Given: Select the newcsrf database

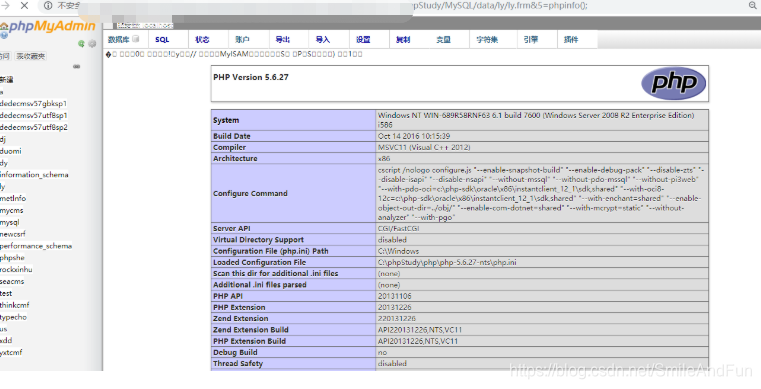Looking at the screenshot, I should pos(13,234).
